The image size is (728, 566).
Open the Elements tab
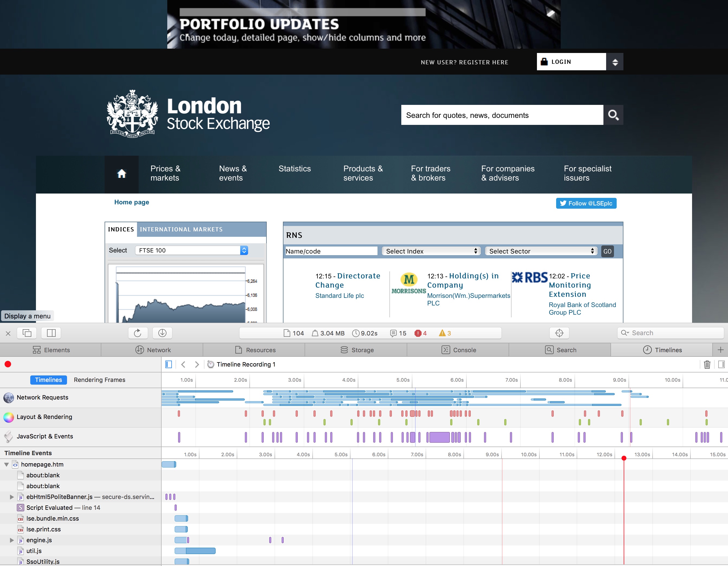click(x=51, y=350)
